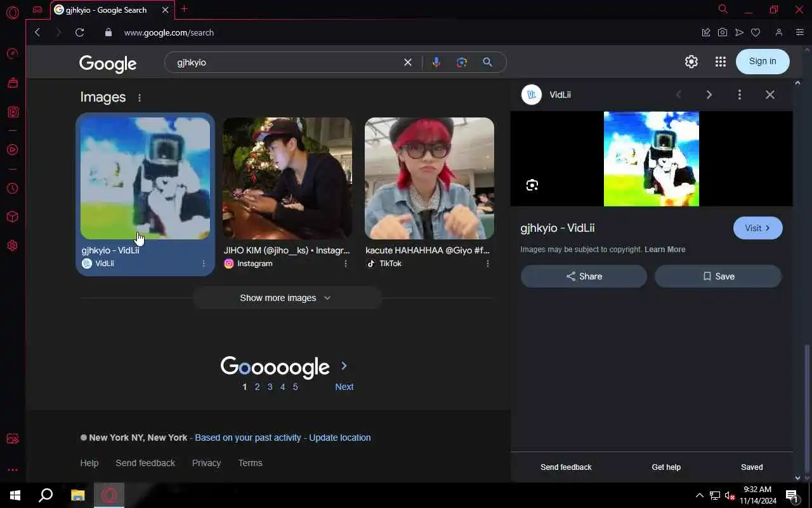Click Lens search icon on preview image

tap(532, 185)
